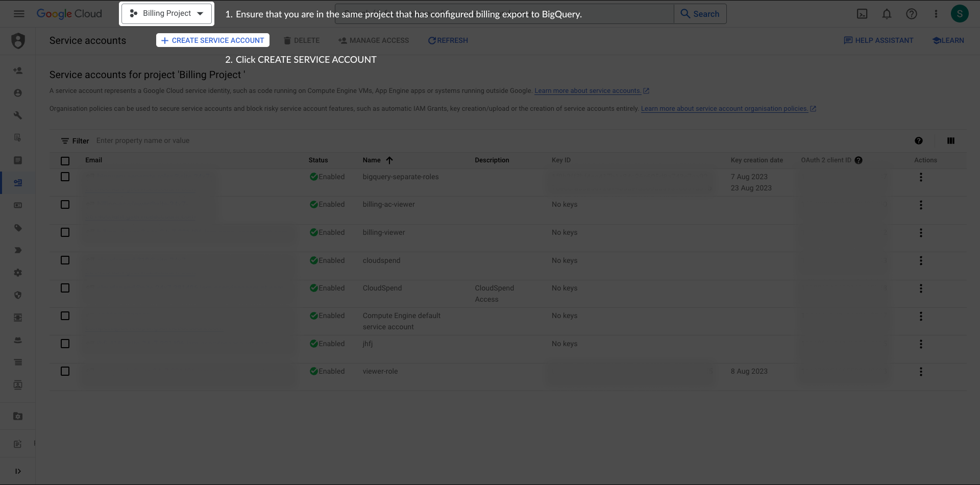This screenshot has width=980, height=485.
Task: Open the IAM page from the sidebar
Action: coord(18,70)
